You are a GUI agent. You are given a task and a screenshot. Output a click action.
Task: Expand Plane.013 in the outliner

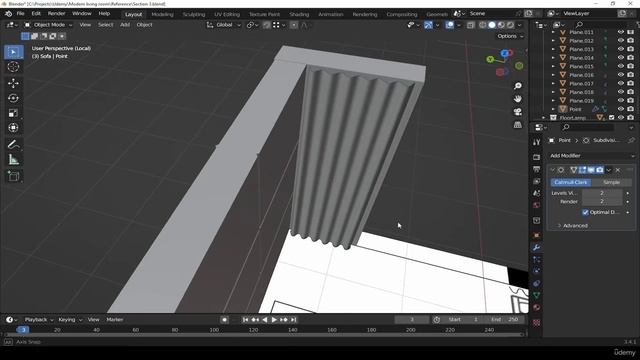point(553,49)
